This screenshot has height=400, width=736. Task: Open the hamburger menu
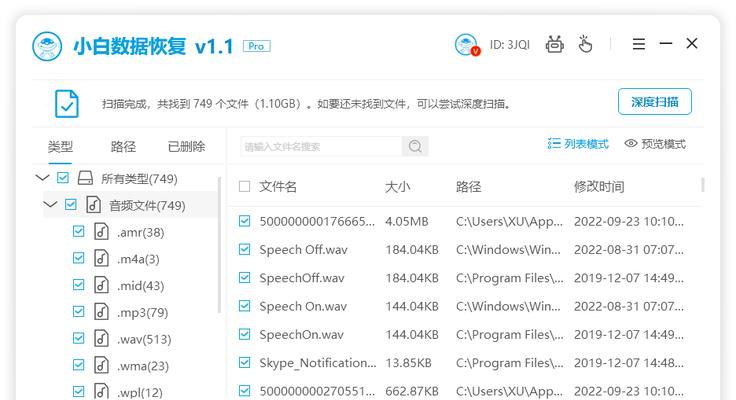tap(638, 44)
